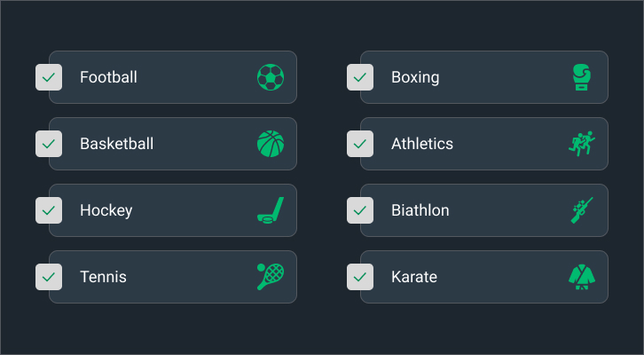644x355 pixels.
Task: Choose the Hockey option card
Action: click(173, 210)
